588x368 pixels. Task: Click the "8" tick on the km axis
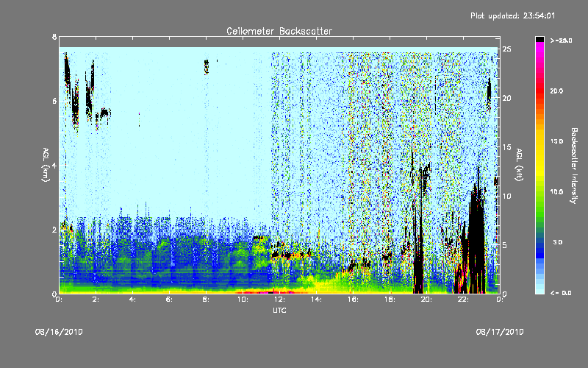click(x=54, y=37)
